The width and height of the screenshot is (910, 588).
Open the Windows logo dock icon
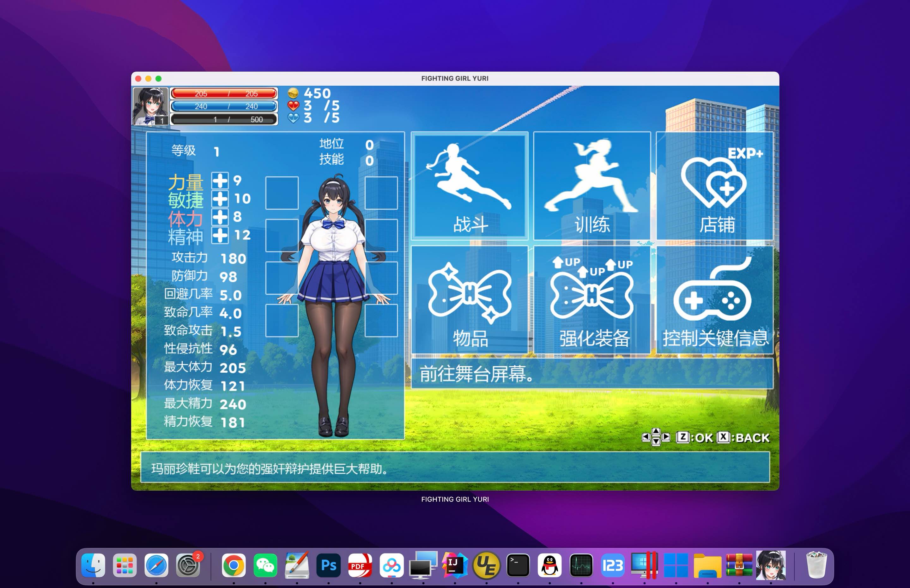(x=676, y=566)
